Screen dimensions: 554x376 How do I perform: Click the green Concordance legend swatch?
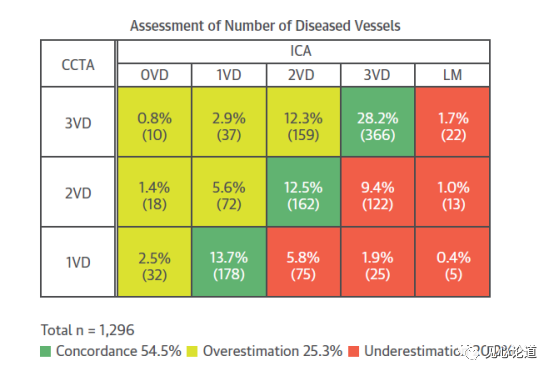click(x=46, y=351)
